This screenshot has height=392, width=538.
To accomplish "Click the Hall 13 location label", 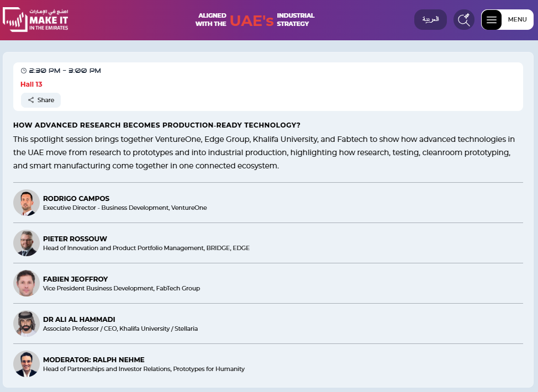I will click(31, 84).
